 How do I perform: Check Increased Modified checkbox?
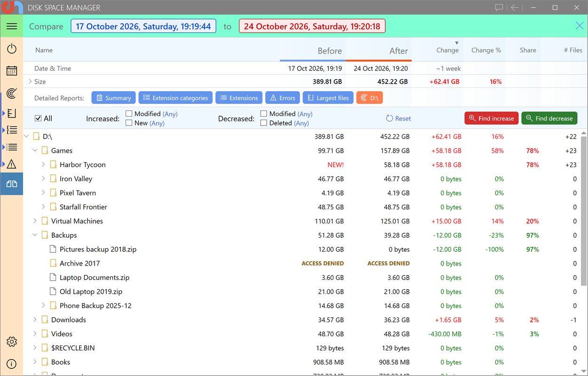coord(129,114)
